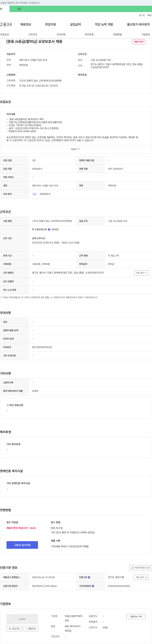Select 근무 형태 value 주 5일 근무
This screenshot has width=152, height=644.
pyautogui.click(x=114, y=256)
